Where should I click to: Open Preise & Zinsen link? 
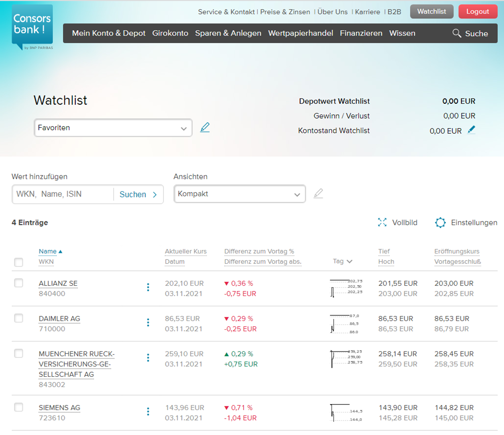[x=285, y=12]
